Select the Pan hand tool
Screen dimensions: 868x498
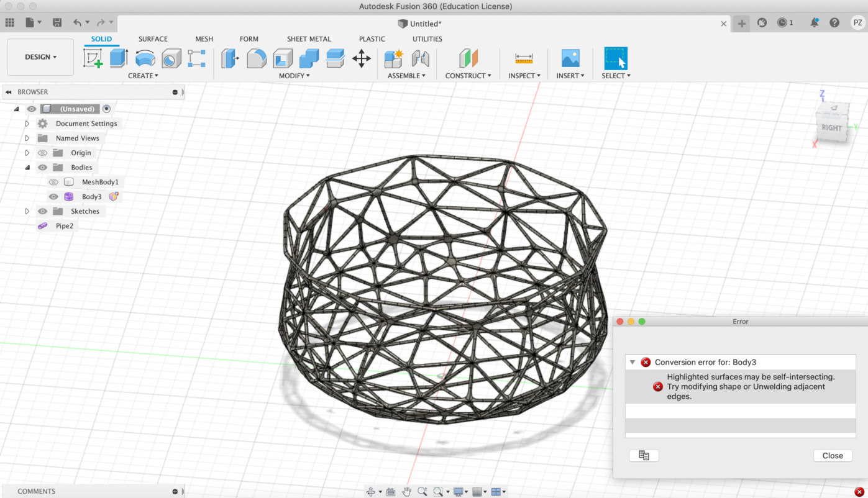406,492
